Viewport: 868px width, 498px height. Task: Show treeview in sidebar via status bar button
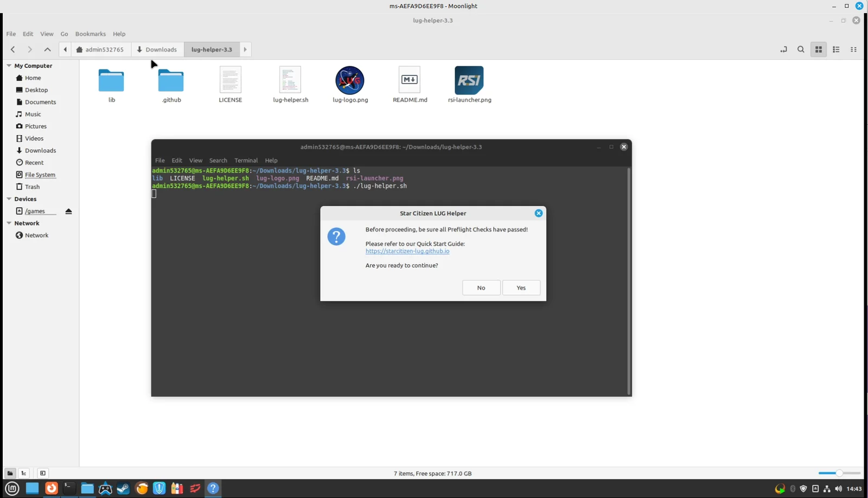click(24, 473)
